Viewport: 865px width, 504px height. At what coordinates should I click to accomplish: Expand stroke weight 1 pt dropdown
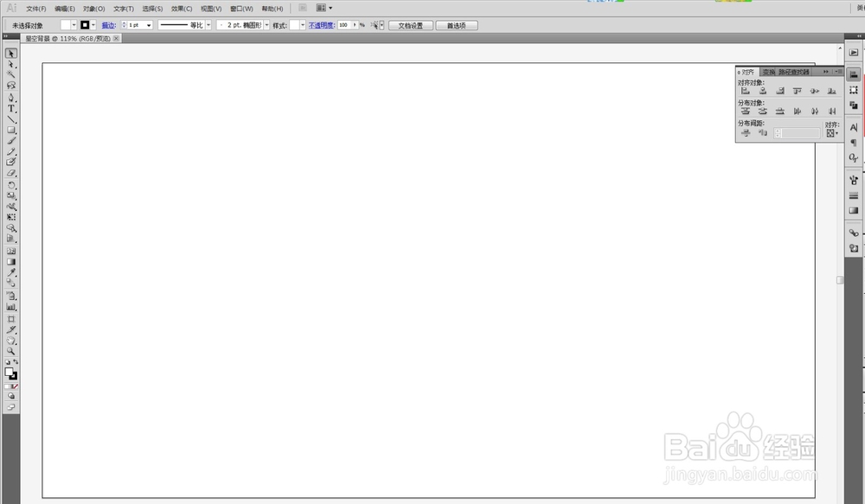pyautogui.click(x=149, y=25)
